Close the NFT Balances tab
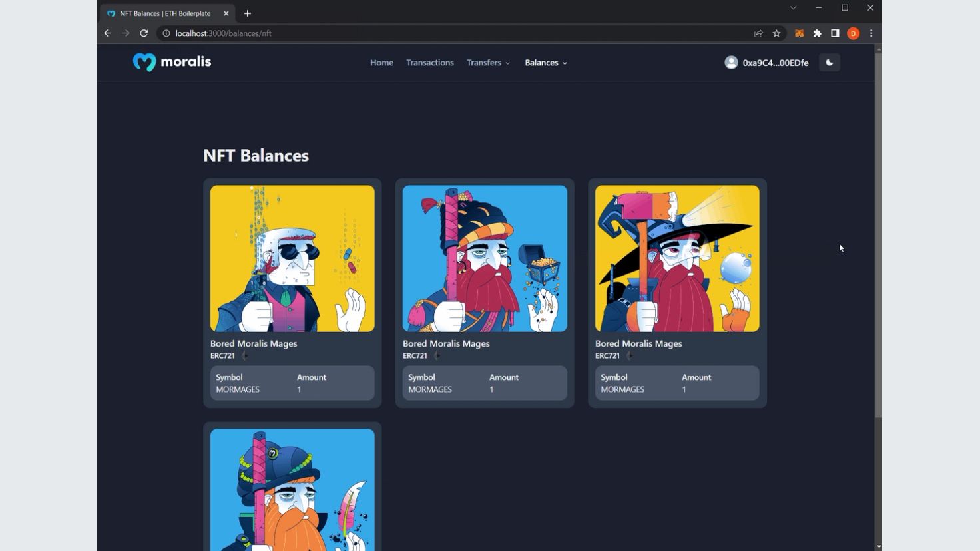The image size is (980, 551). pyautogui.click(x=226, y=13)
